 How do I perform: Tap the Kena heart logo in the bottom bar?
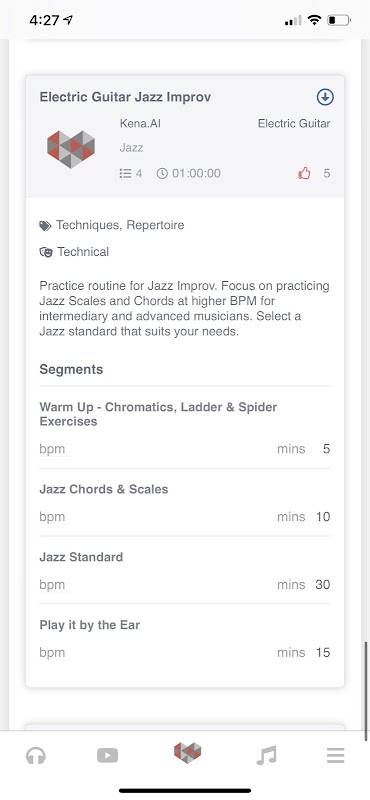pos(187,753)
